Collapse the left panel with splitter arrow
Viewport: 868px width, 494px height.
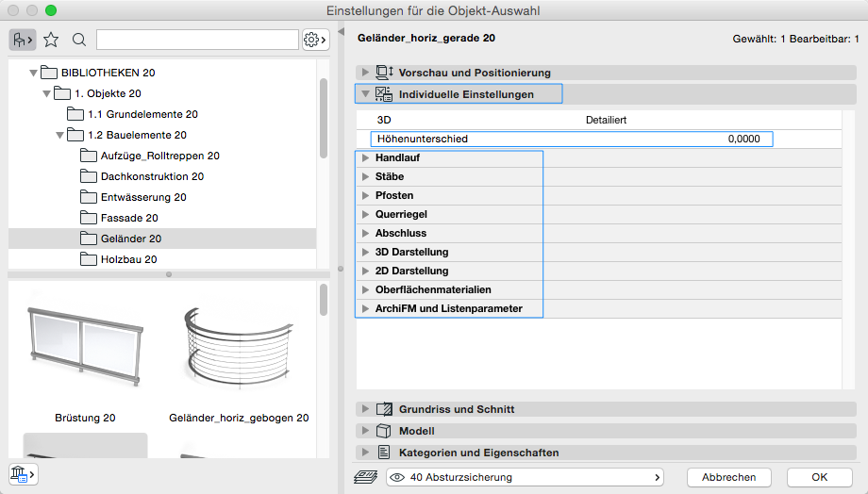tap(342, 33)
